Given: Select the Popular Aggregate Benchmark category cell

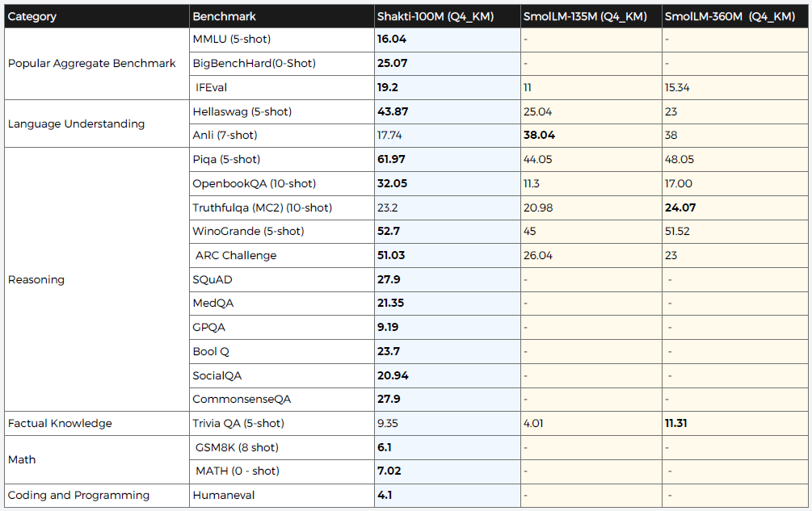Looking at the screenshot, I should point(91,63).
